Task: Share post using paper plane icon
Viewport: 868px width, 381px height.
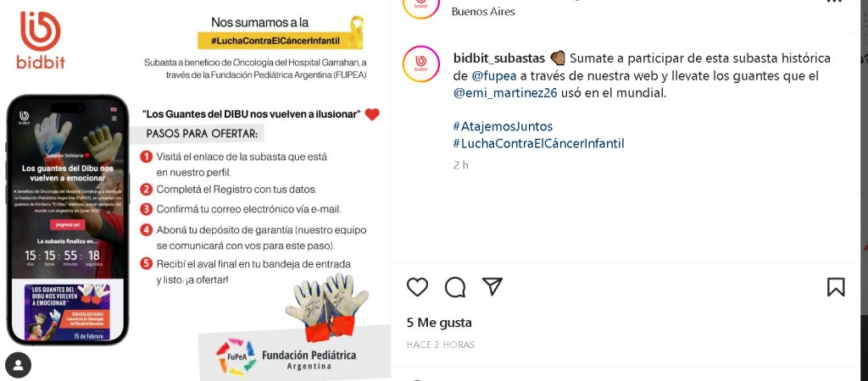Action: (x=492, y=286)
